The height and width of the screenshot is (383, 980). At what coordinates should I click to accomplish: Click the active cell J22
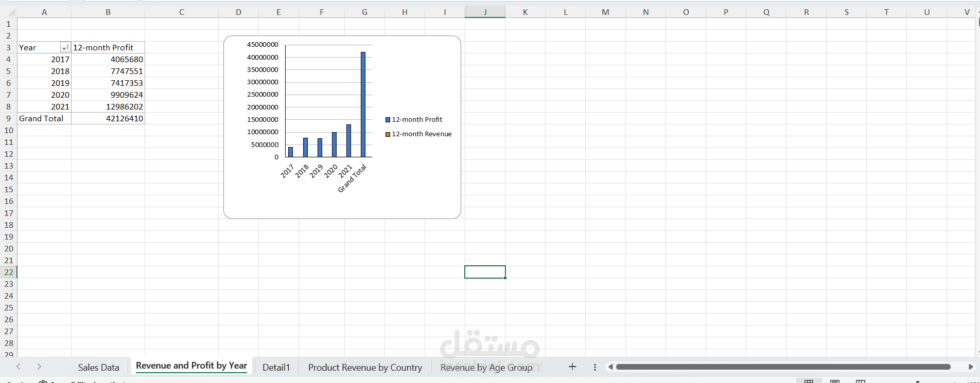click(x=485, y=272)
